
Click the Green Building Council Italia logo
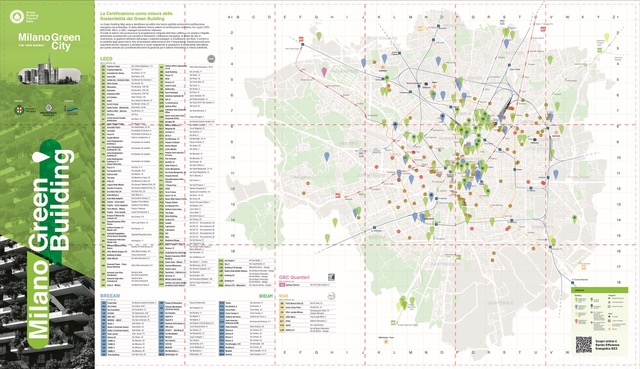(24, 17)
